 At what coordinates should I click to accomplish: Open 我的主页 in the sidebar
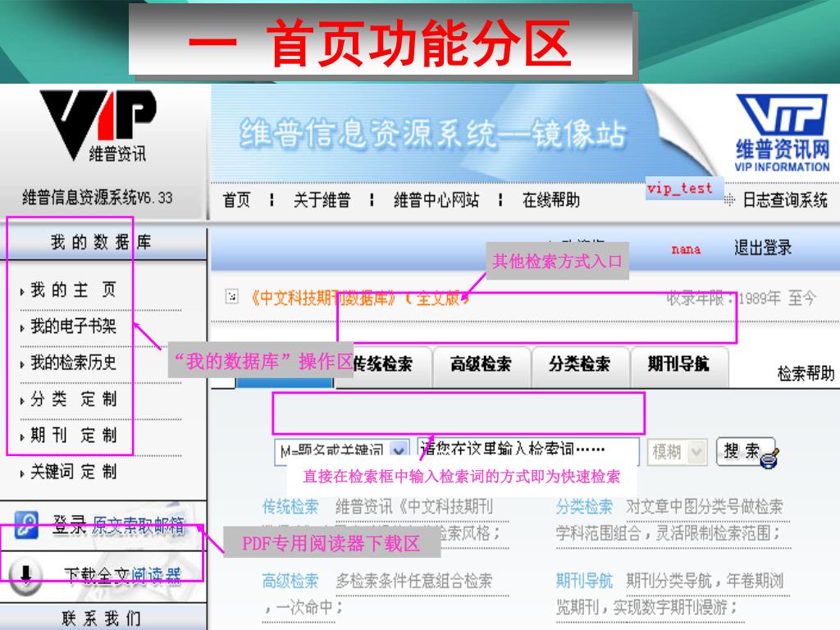[x=73, y=290]
